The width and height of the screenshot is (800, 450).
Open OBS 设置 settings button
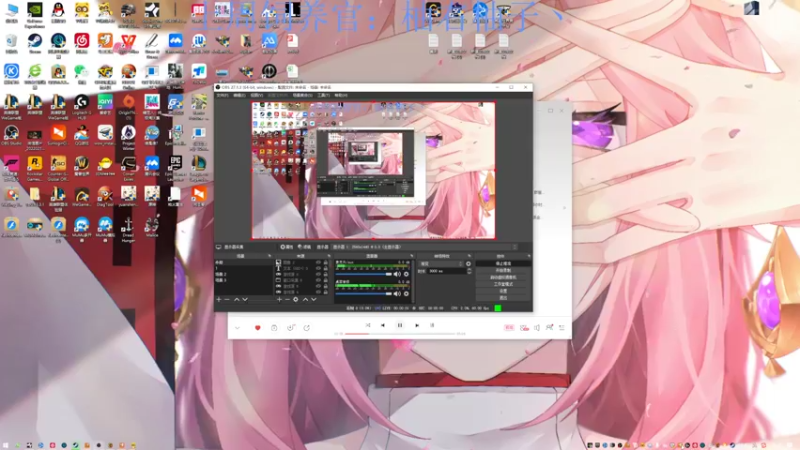tap(503, 291)
